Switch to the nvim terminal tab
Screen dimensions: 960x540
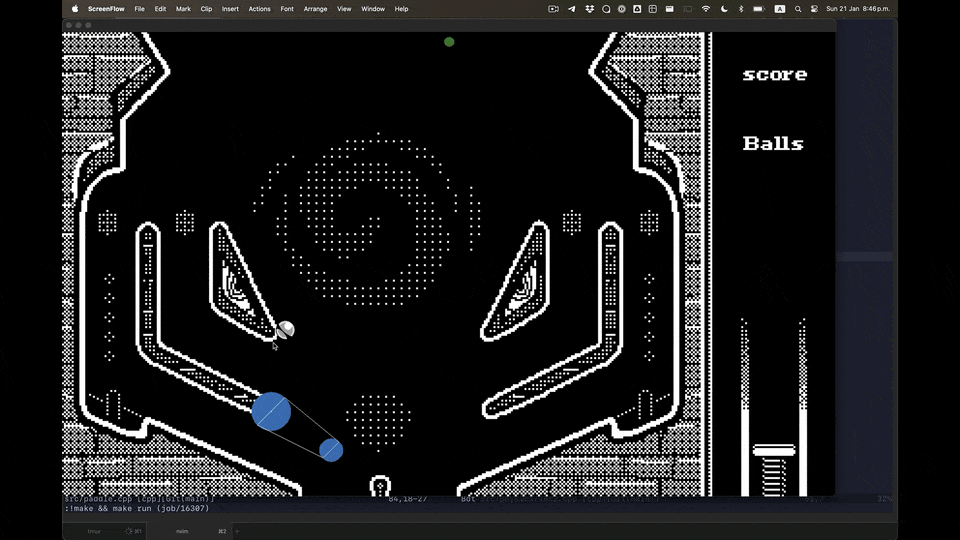[182, 531]
